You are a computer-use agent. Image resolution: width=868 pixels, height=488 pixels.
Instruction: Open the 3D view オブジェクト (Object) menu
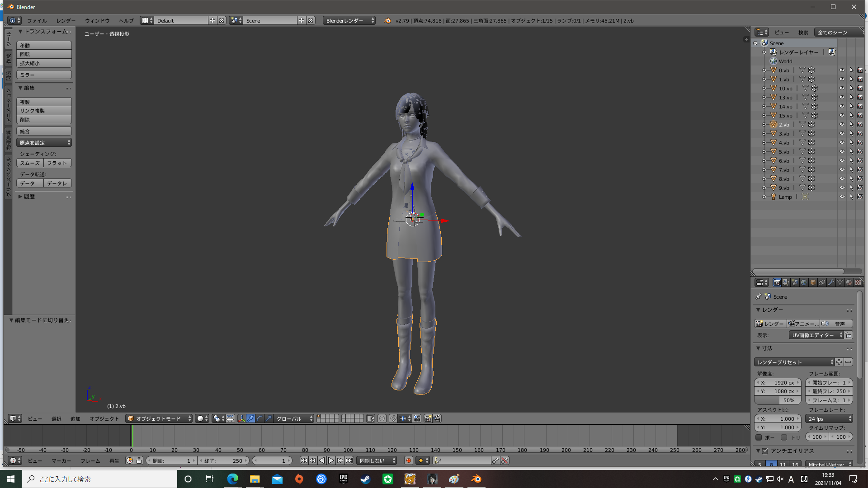(104, 418)
